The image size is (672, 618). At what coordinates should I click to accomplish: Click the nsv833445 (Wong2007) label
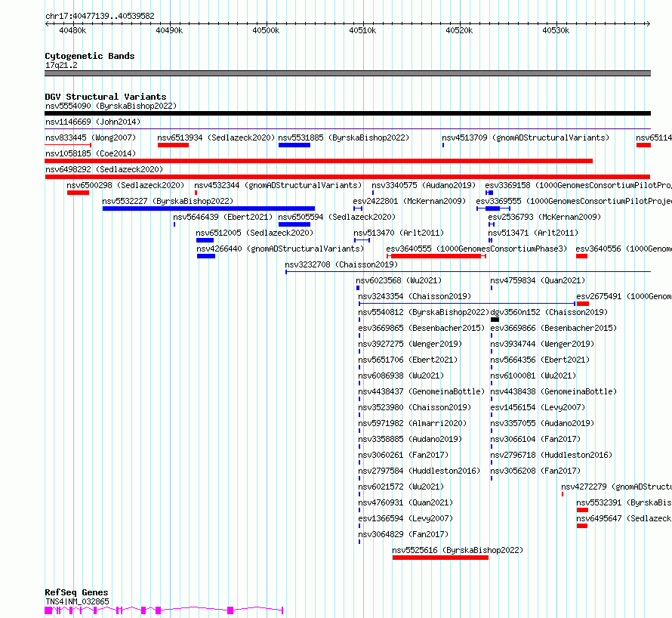(x=91, y=138)
